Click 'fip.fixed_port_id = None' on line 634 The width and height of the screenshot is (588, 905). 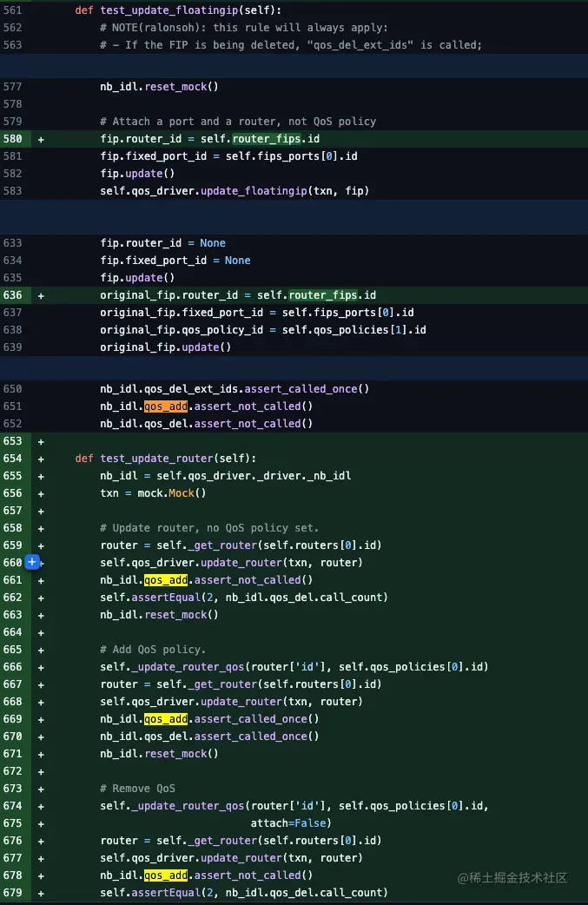[175, 261]
